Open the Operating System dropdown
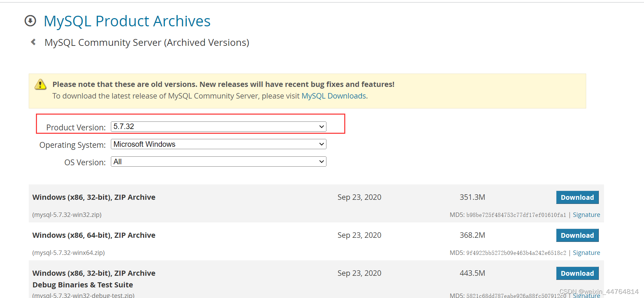Screen dimensions: 644x298 click(x=218, y=144)
